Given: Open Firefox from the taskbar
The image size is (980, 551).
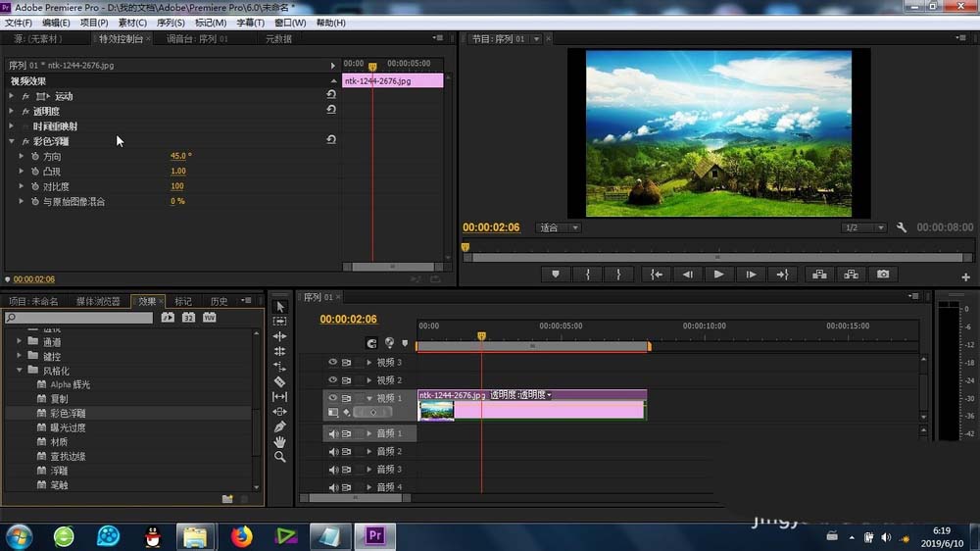Looking at the screenshot, I should pyautogui.click(x=241, y=536).
